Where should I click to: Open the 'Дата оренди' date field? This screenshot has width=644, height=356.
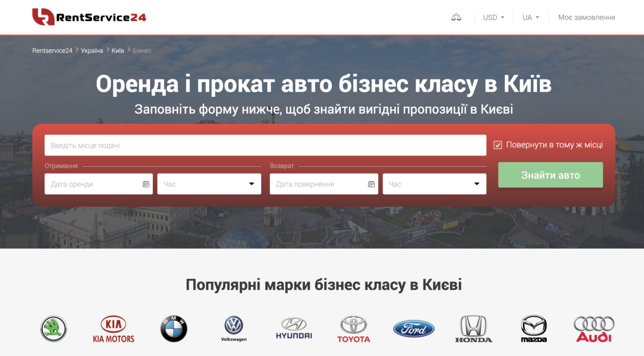click(x=98, y=184)
